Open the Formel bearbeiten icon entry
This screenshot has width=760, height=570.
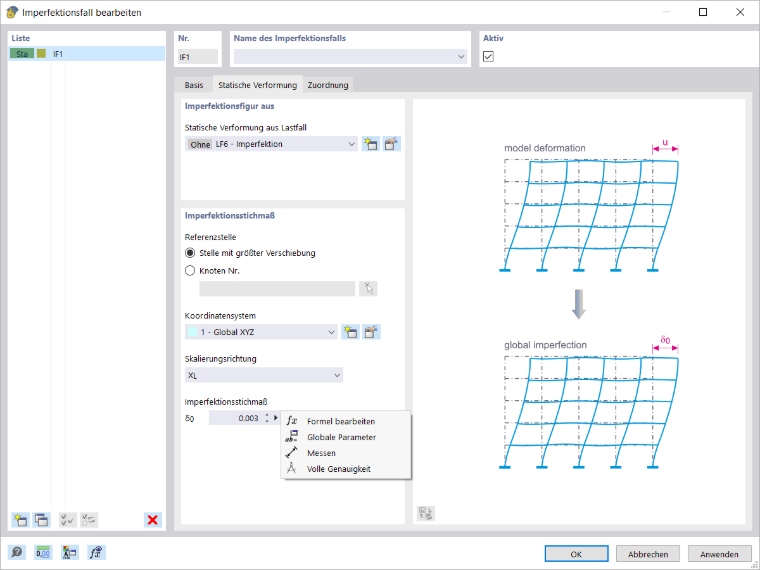[x=292, y=421]
